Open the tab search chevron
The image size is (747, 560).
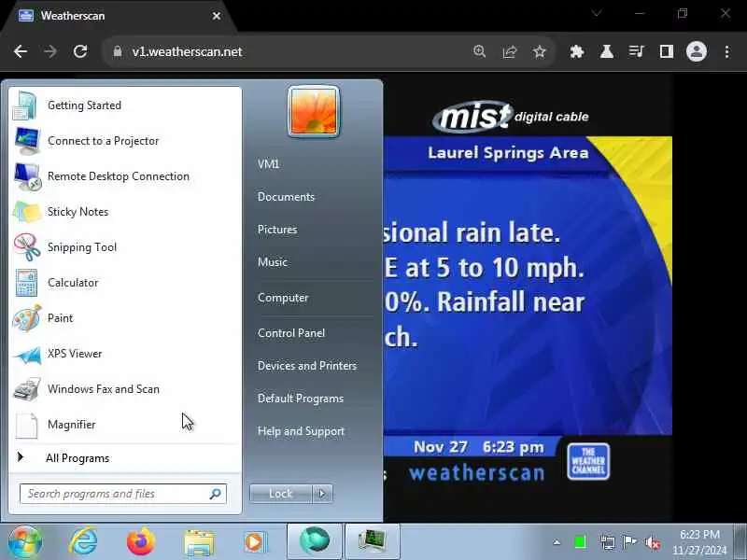coord(597,13)
